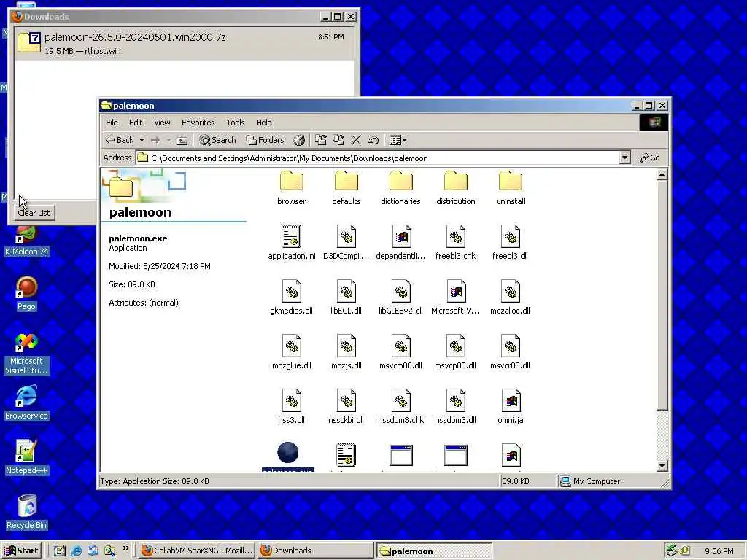Viewport: 747px width, 560px height.
Task: Select the mozjs.dll file
Action: [346, 352]
